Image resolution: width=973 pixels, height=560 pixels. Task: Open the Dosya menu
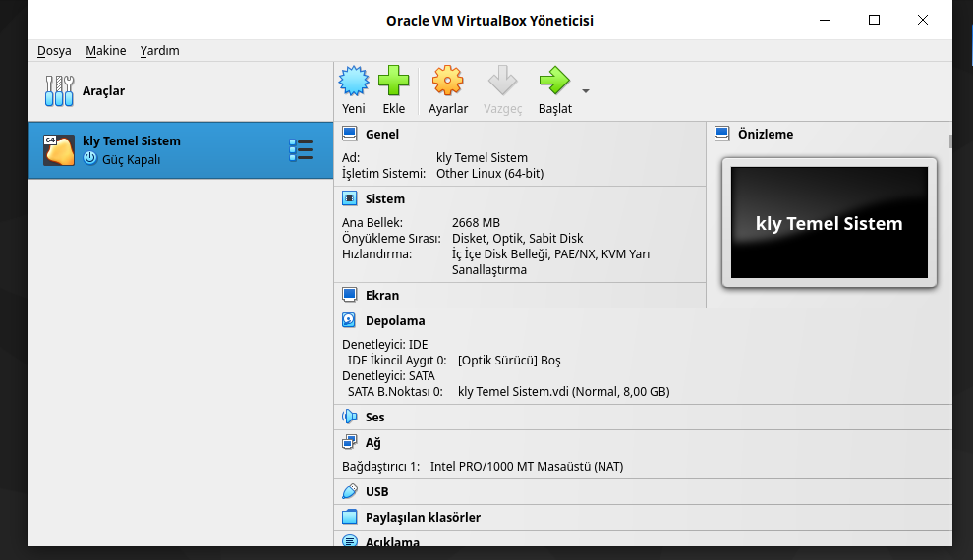54,50
